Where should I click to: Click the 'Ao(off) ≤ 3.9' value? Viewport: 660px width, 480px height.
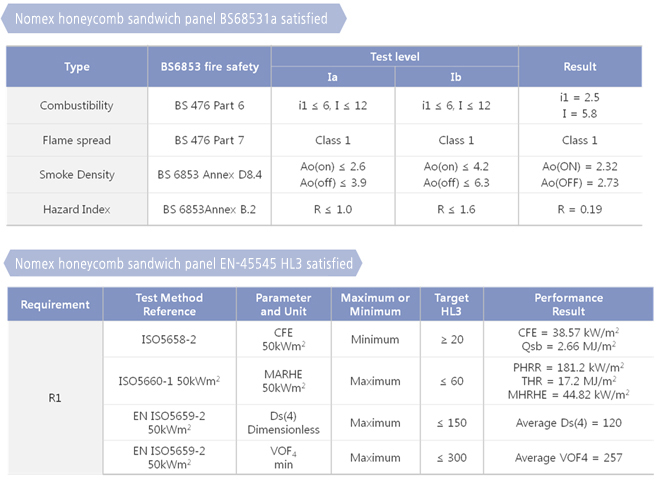333,183
